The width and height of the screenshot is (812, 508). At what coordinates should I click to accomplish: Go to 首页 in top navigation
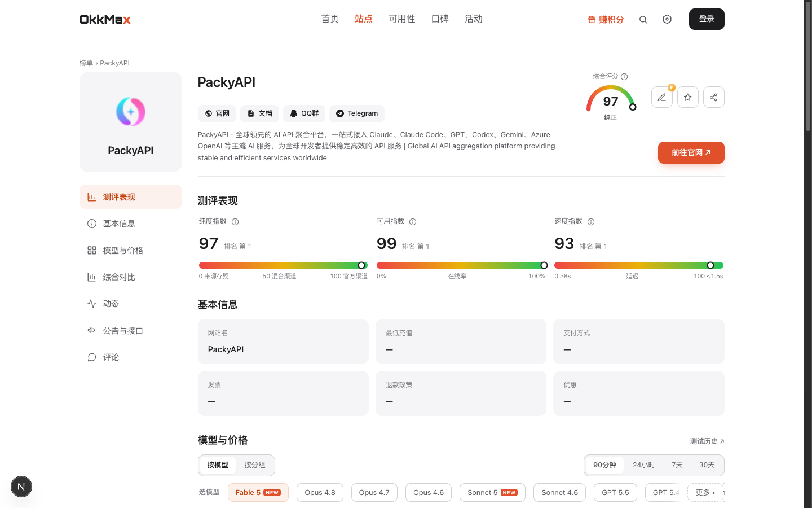point(330,19)
